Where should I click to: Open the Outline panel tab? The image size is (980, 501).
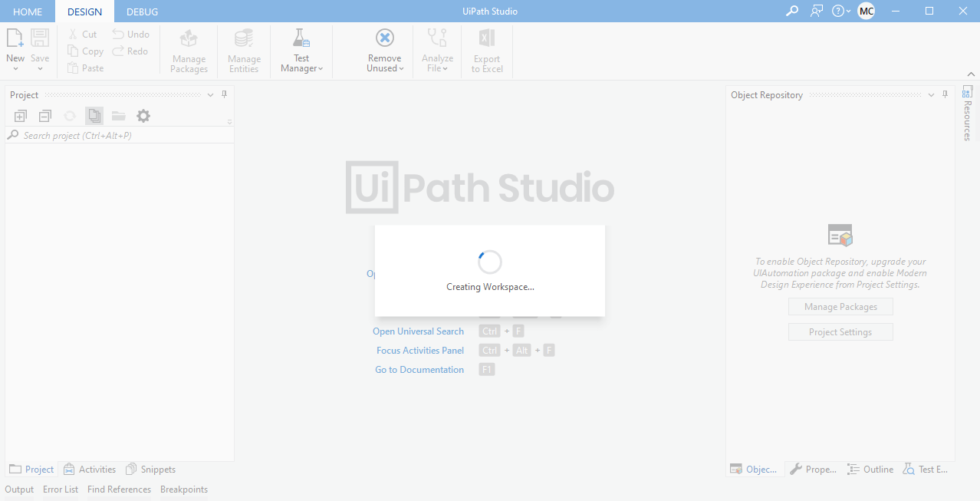[870, 470]
